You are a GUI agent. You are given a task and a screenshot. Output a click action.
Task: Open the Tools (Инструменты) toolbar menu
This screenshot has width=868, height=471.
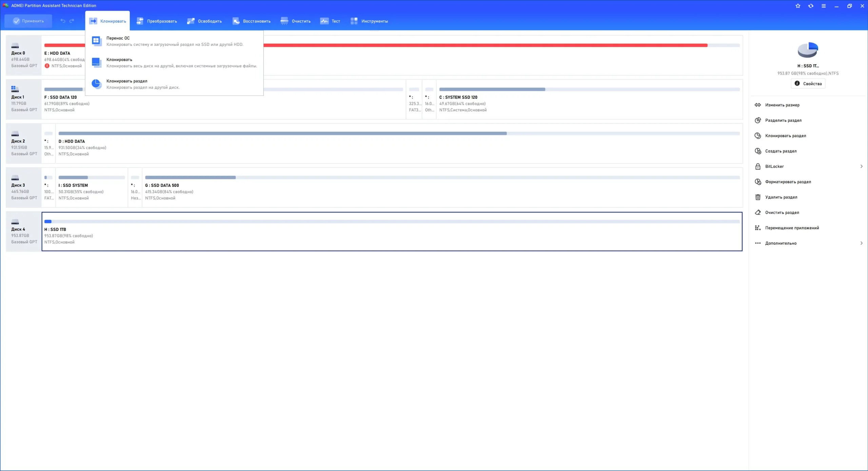pyautogui.click(x=369, y=21)
